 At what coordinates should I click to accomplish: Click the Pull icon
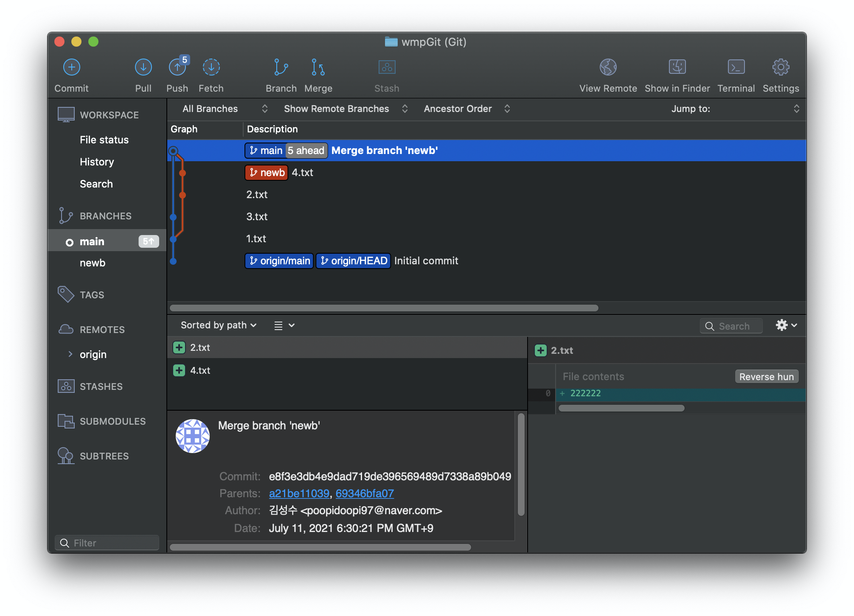143,67
